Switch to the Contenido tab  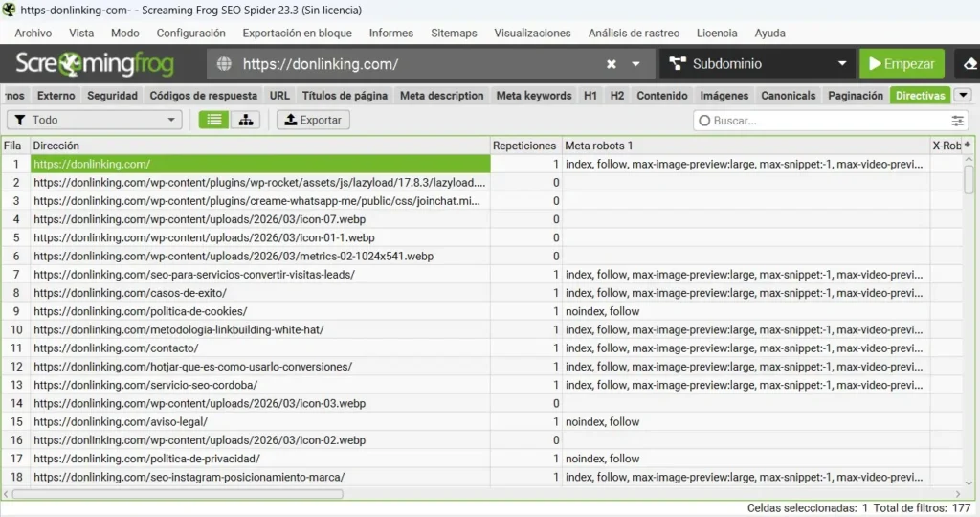(x=662, y=95)
